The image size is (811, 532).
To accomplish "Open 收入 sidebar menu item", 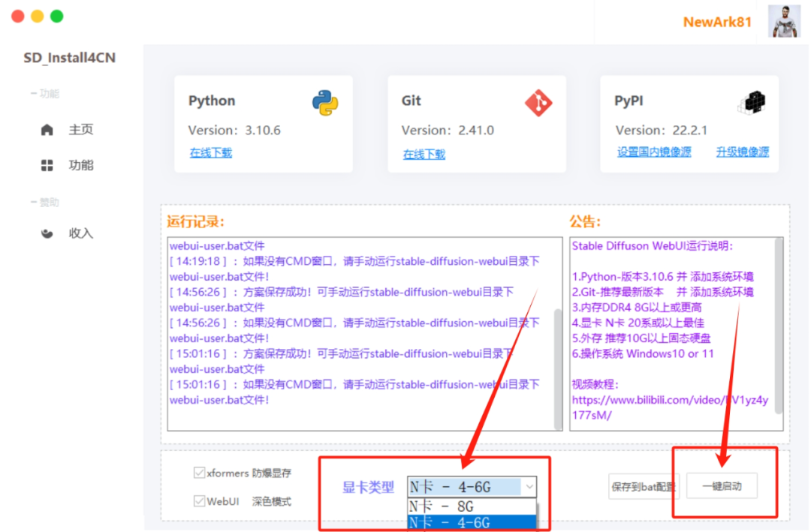I will click(81, 233).
